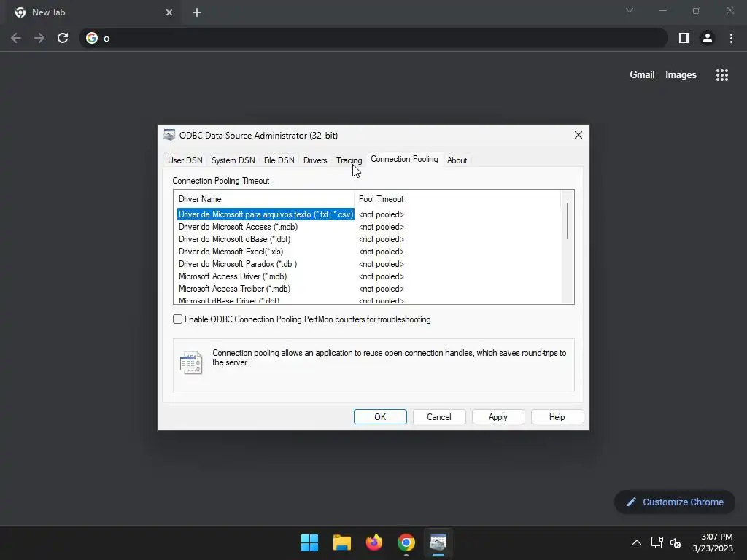
Task: Open Chrome tab search dropdown arrow
Action: coord(630,10)
